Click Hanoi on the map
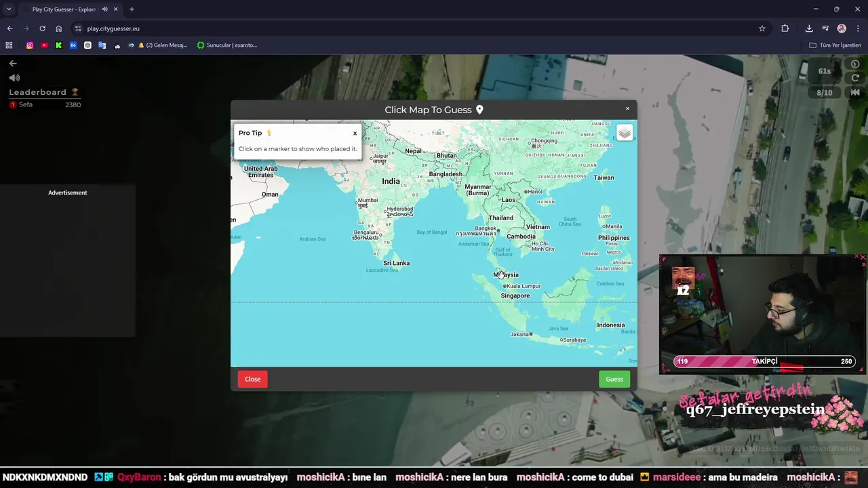Image resolution: width=868 pixels, height=488 pixels. point(536,192)
